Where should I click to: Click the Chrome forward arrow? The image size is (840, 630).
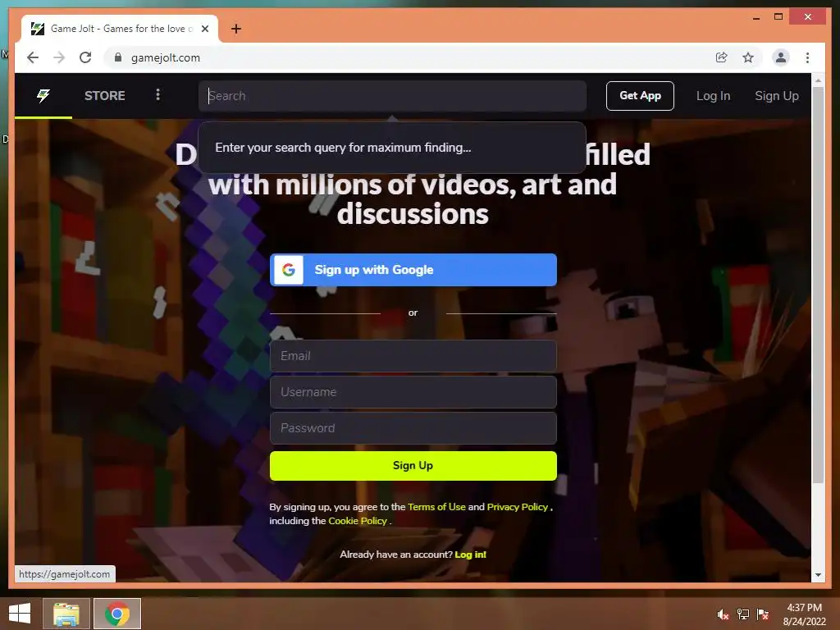tap(59, 57)
